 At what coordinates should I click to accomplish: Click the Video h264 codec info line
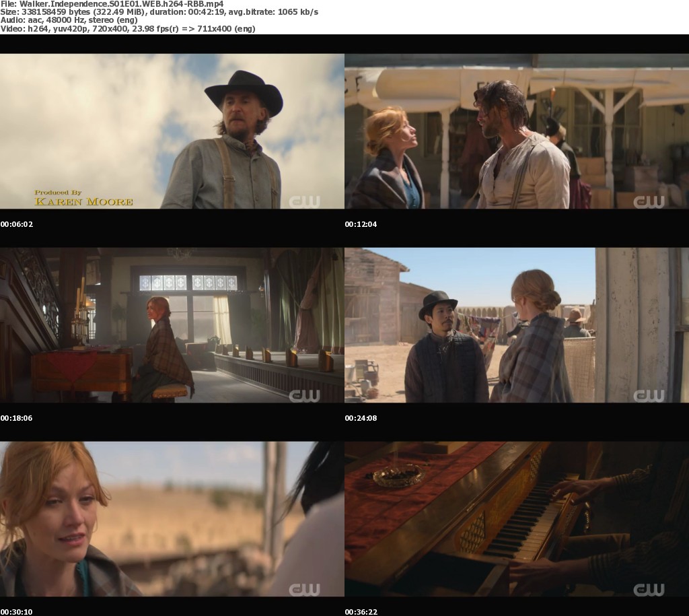(127, 29)
